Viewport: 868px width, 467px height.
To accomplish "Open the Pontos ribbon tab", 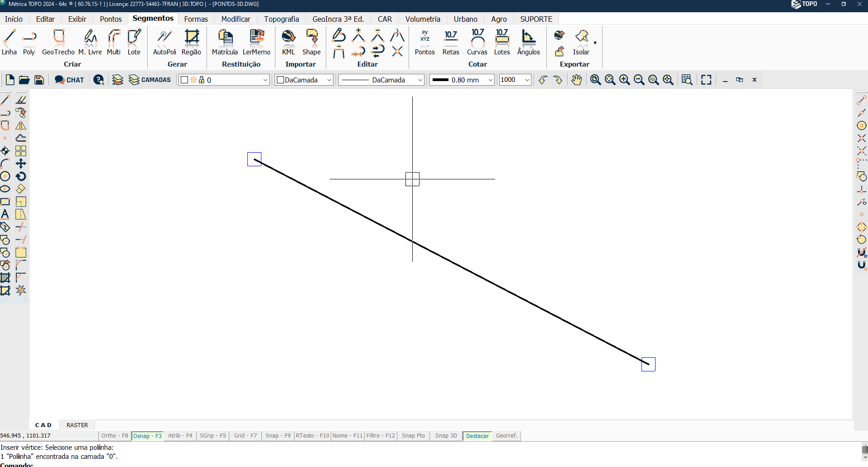I will tap(111, 19).
